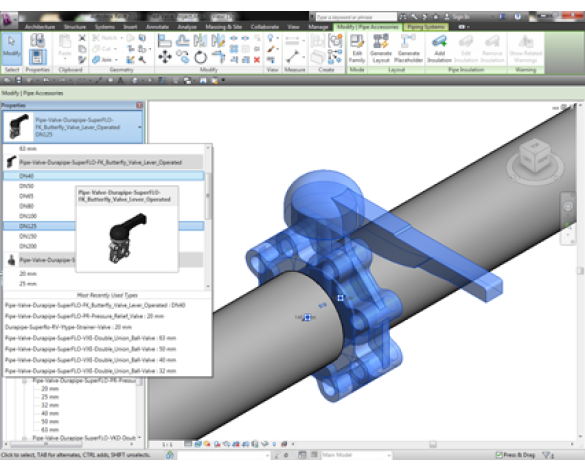
Task: Select the Align tool
Action: [165, 41]
